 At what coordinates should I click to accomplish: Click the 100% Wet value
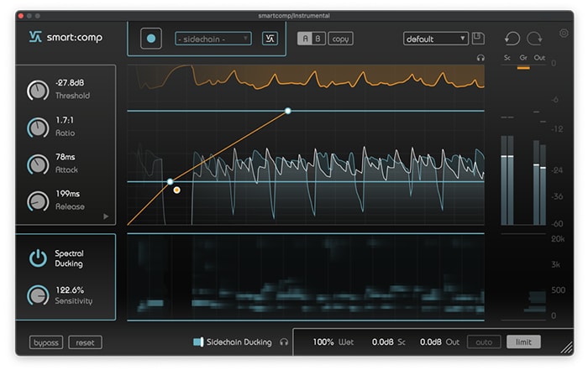coord(323,342)
